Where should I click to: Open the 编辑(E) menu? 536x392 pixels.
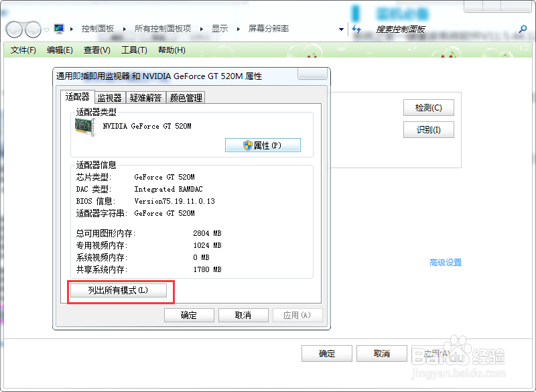pos(60,50)
